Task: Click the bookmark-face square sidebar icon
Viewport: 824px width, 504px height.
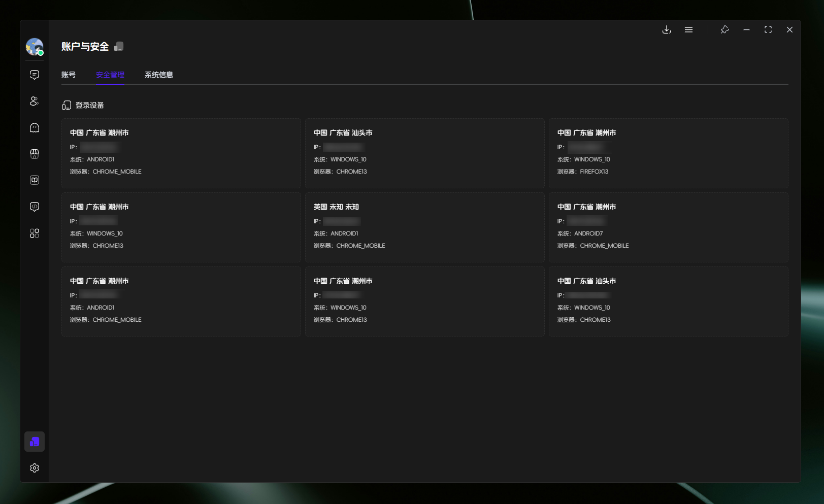Action: pyautogui.click(x=35, y=180)
